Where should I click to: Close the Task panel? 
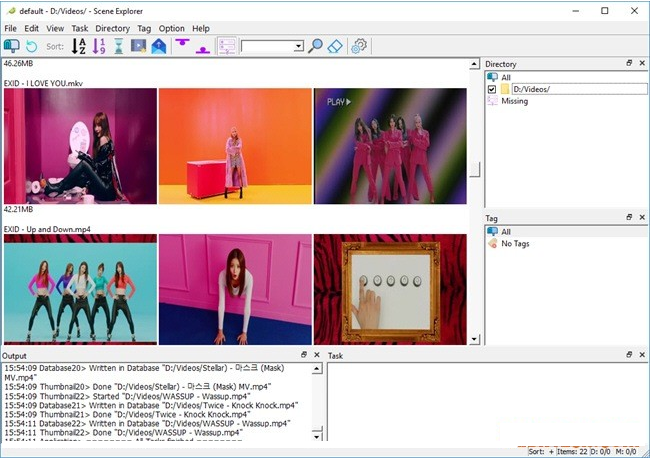click(642, 354)
